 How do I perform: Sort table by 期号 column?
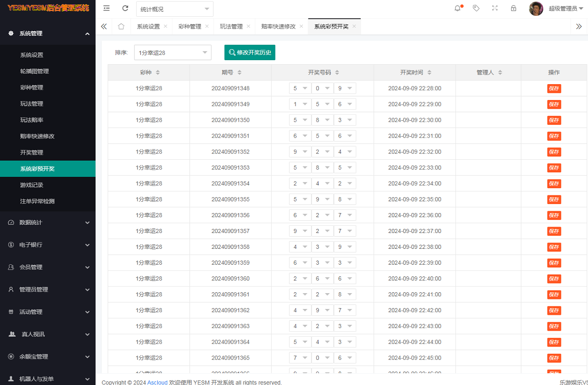click(239, 72)
